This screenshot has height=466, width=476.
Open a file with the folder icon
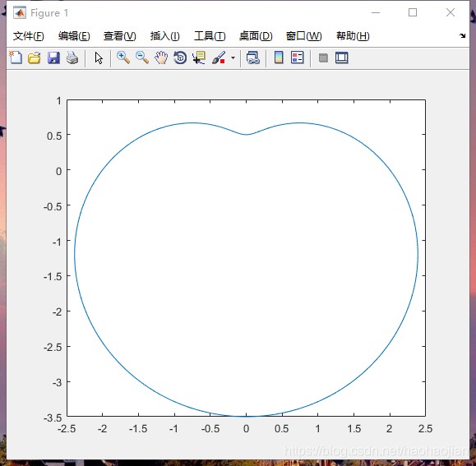[35, 58]
